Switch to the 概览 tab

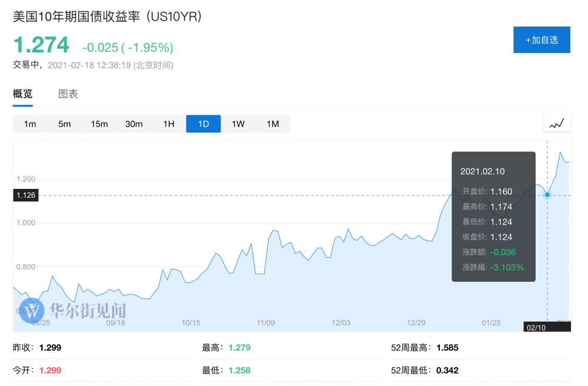23,94
